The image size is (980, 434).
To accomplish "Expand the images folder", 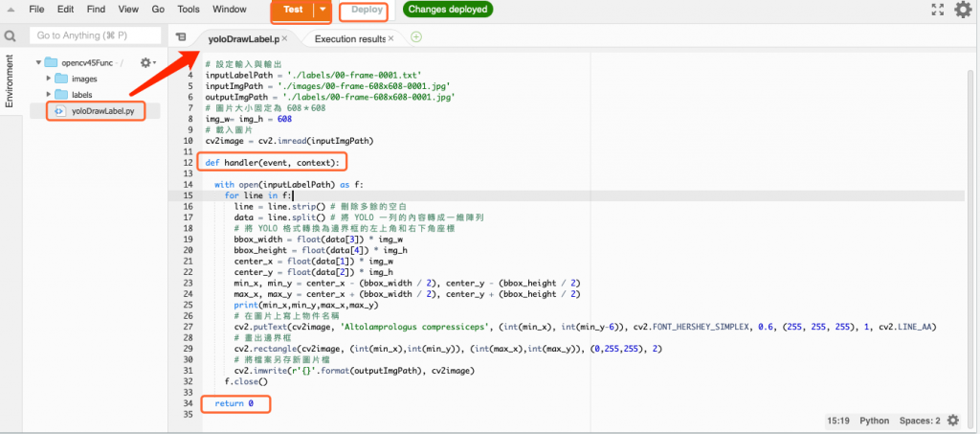I will (49, 79).
